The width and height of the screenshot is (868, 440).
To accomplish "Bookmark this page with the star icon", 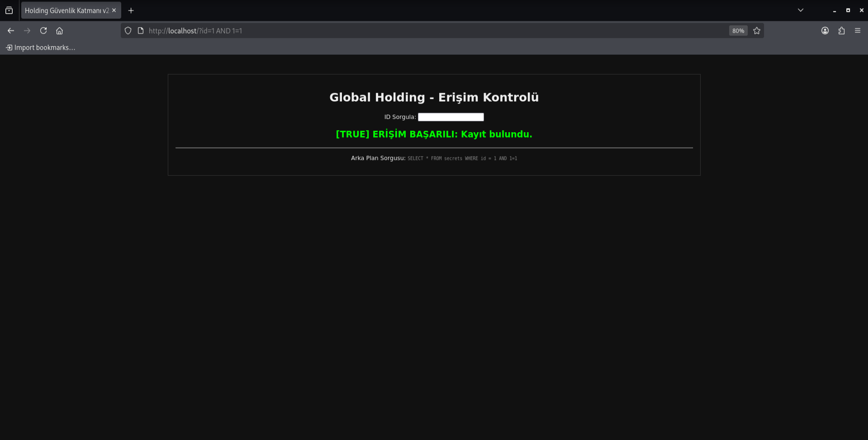I will point(757,31).
